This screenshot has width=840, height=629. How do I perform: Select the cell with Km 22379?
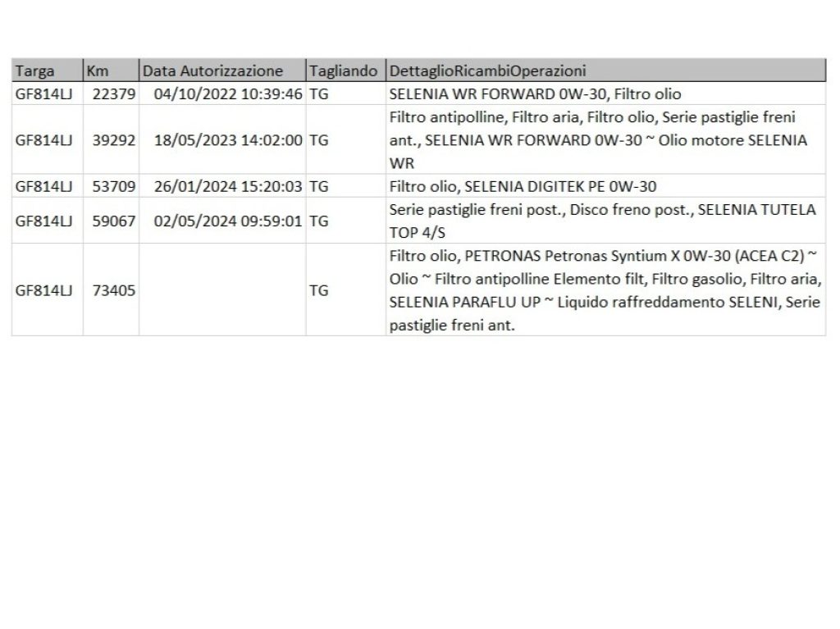[111, 93]
